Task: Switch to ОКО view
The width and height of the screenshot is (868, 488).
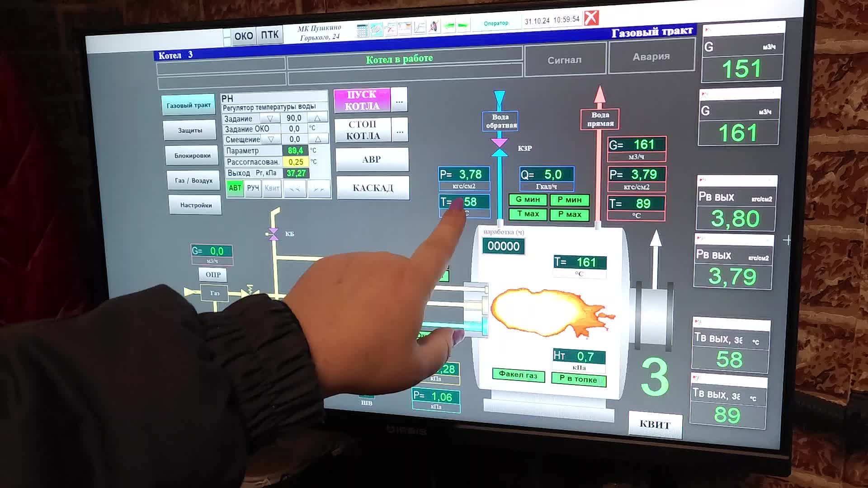Action: pyautogui.click(x=244, y=36)
